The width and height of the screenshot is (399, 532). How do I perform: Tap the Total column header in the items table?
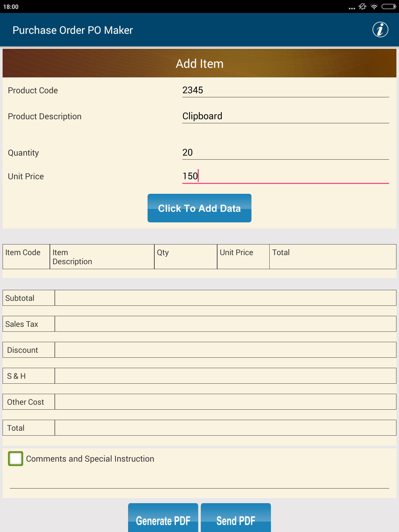point(333,257)
